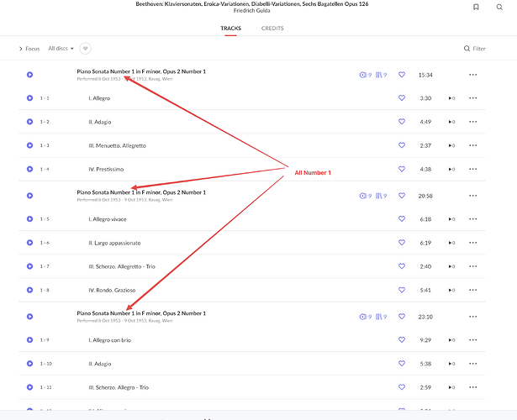Select track title IV. Rondo. Grazioso
Screen dimensions: 517x420
point(112,291)
